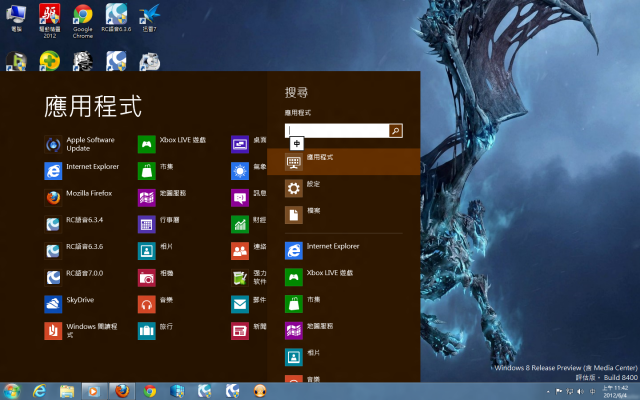This screenshot has height=400, width=640.
Task: Open the 行事曆 calendar app
Action: pos(159,224)
